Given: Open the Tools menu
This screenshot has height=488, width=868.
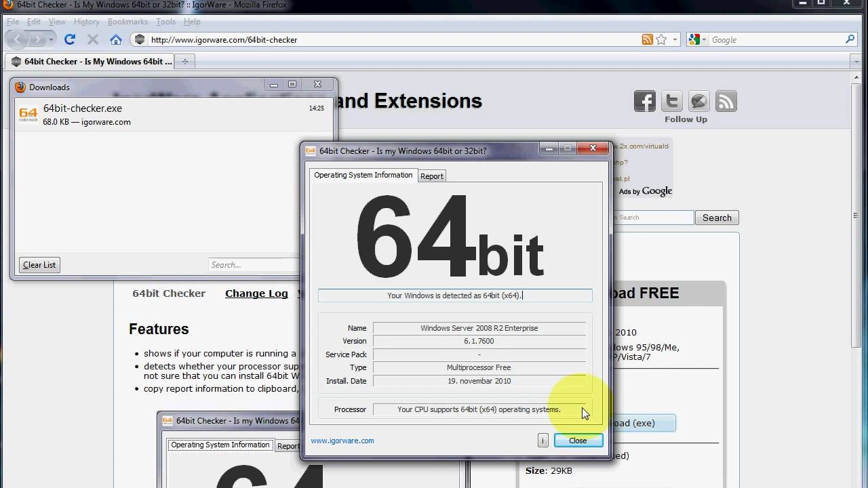Looking at the screenshot, I should [x=165, y=22].
